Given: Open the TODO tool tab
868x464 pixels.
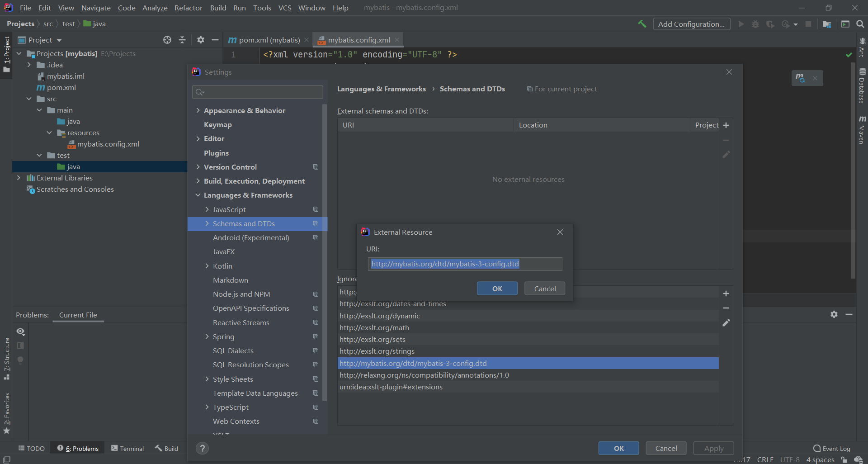Looking at the screenshot, I should (x=32, y=448).
